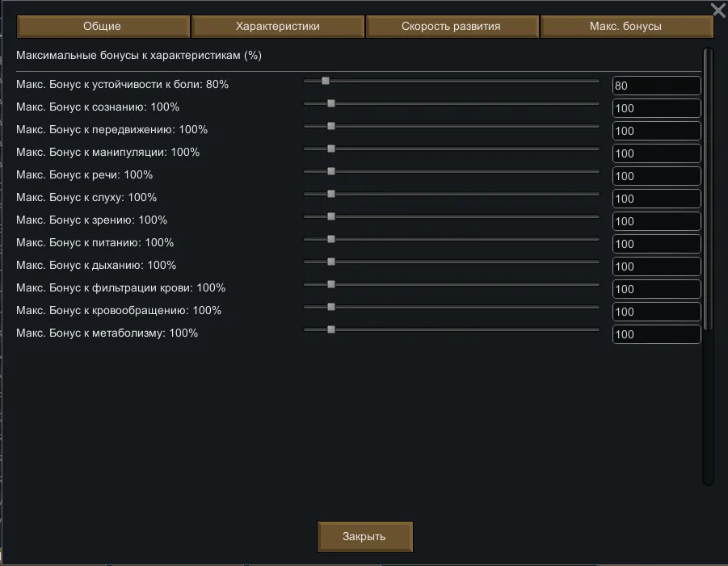Select the Скорость развития tab
This screenshot has height=566, width=728.
point(451,27)
